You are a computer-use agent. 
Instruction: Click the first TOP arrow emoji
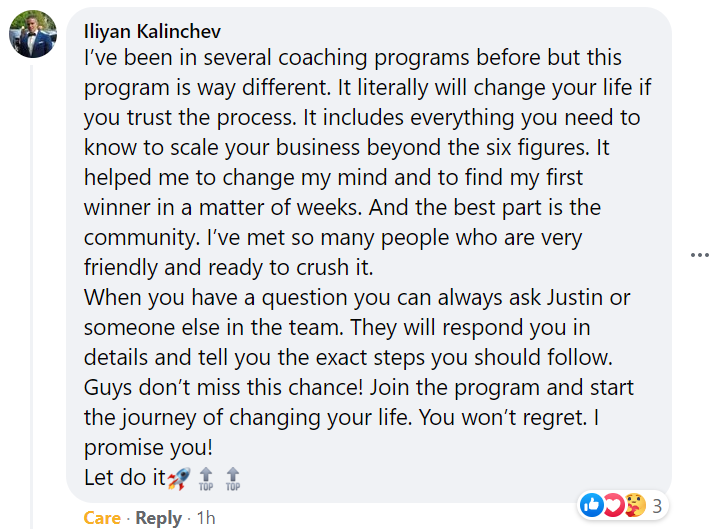tap(206, 479)
